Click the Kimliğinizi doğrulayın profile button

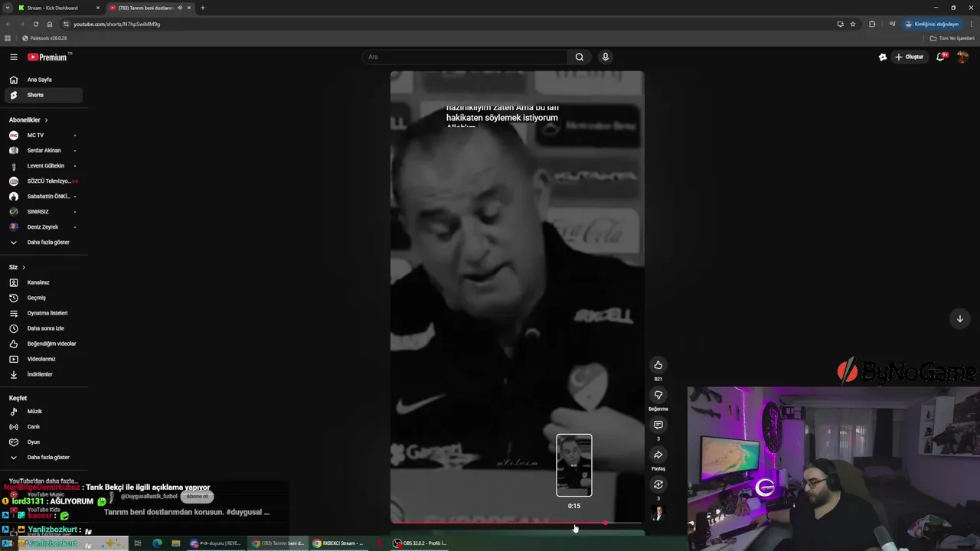click(x=932, y=24)
